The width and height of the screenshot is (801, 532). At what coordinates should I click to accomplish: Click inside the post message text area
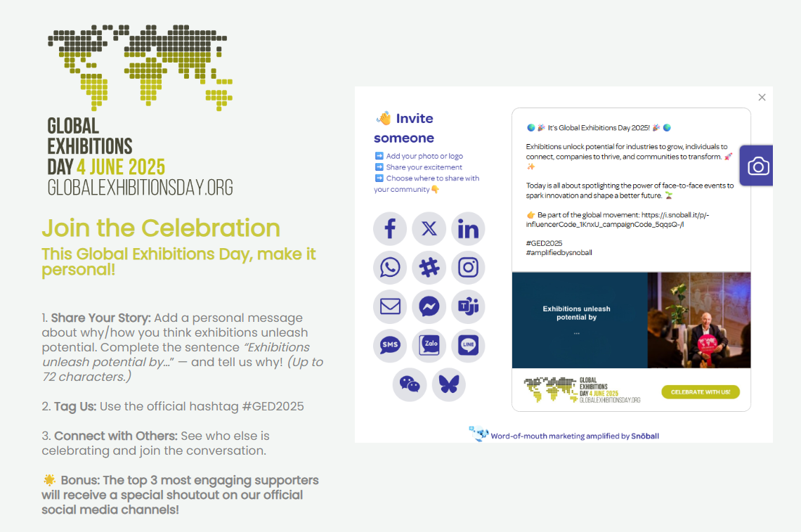[630, 190]
